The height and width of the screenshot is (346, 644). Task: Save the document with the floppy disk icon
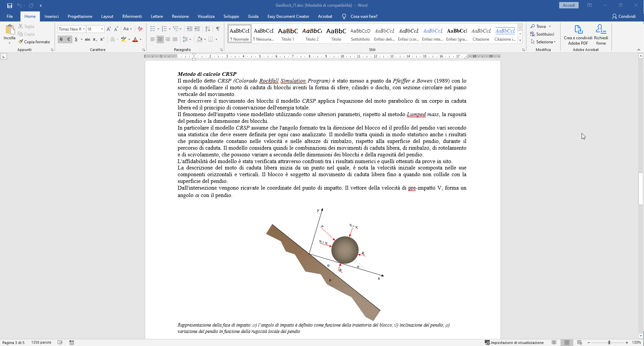click(10, 5)
